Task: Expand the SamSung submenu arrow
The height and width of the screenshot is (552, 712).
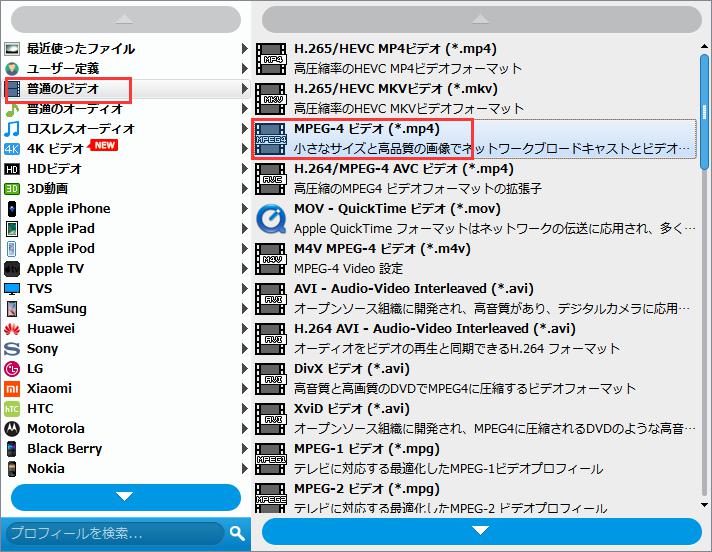Action: pyautogui.click(x=245, y=309)
